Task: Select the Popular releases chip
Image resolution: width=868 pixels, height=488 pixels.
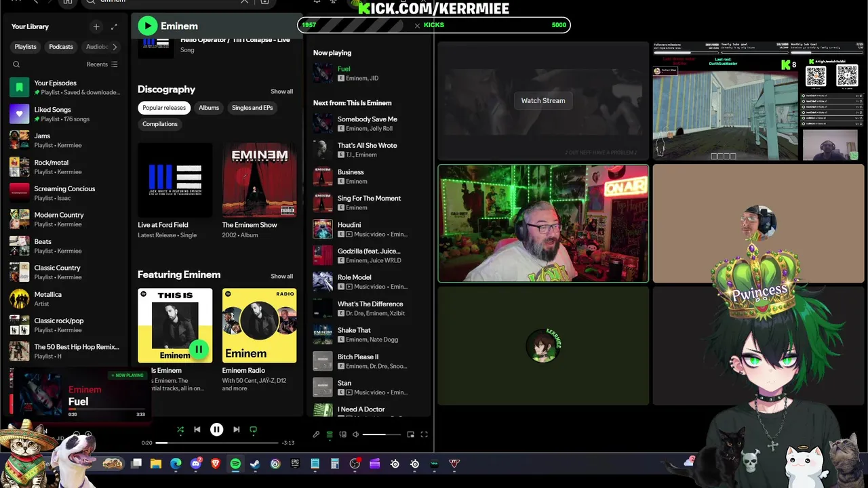Action: coord(164,108)
